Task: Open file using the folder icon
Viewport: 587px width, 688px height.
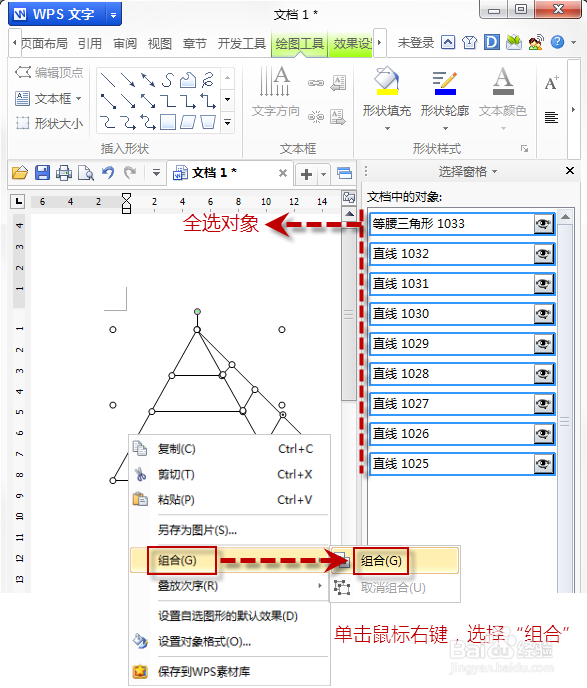Action: coord(20,173)
